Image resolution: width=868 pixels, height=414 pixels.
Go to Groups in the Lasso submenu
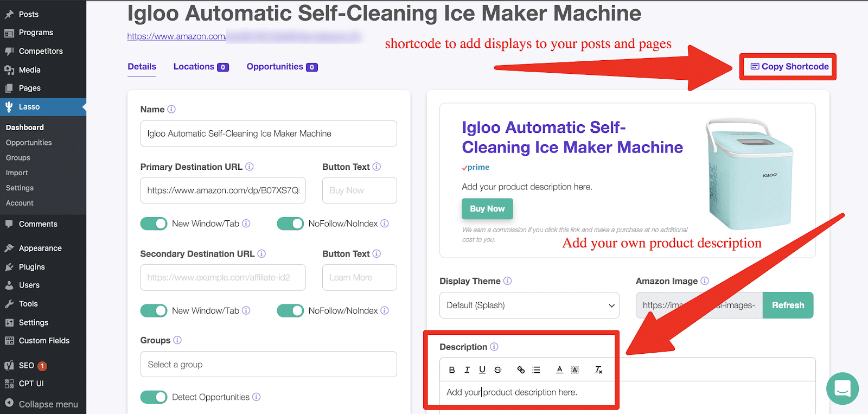click(x=18, y=158)
